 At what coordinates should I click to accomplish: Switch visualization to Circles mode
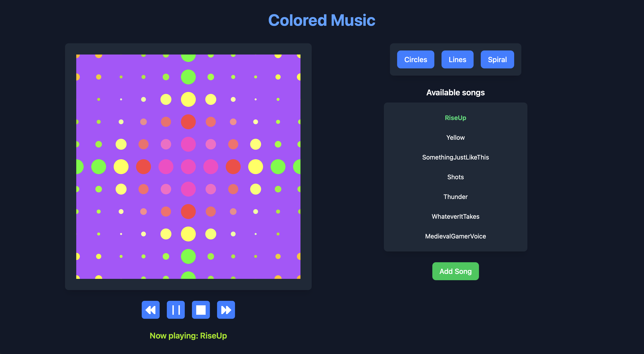[x=416, y=59]
